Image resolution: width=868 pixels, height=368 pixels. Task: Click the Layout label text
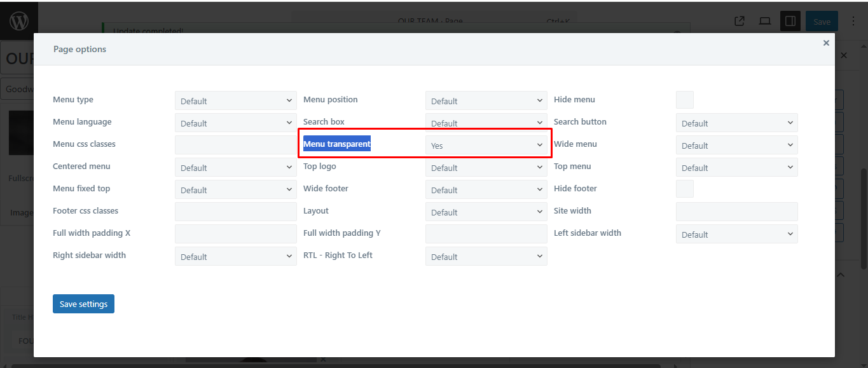[x=316, y=211]
